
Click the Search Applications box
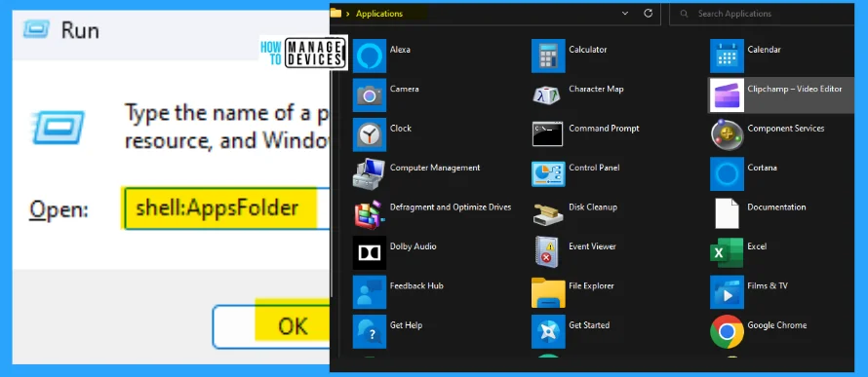[x=763, y=14]
